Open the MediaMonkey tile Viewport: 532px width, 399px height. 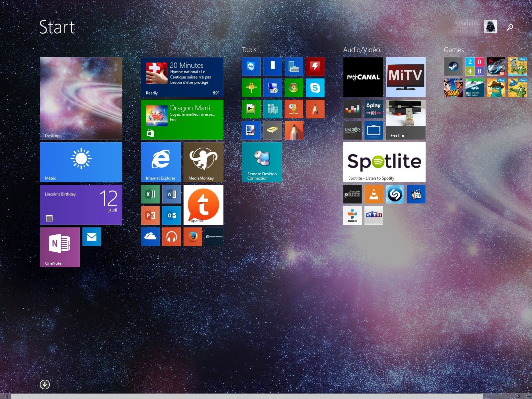[x=203, y=162]
